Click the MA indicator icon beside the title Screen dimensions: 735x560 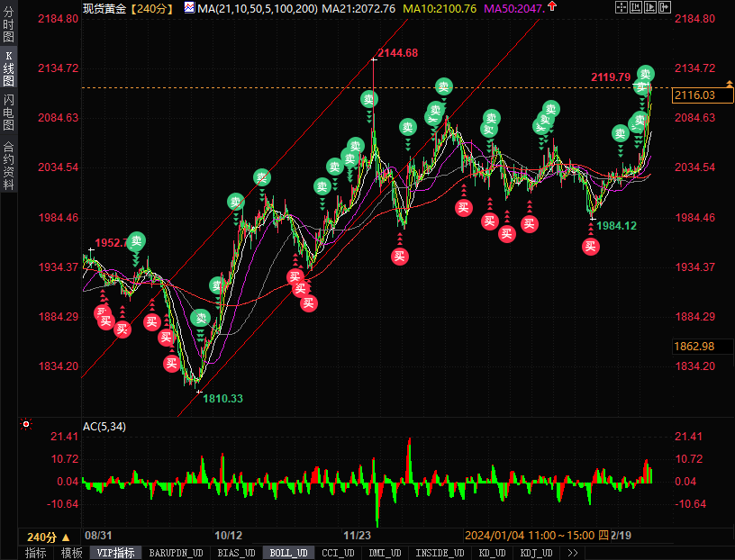click(189, 7)
